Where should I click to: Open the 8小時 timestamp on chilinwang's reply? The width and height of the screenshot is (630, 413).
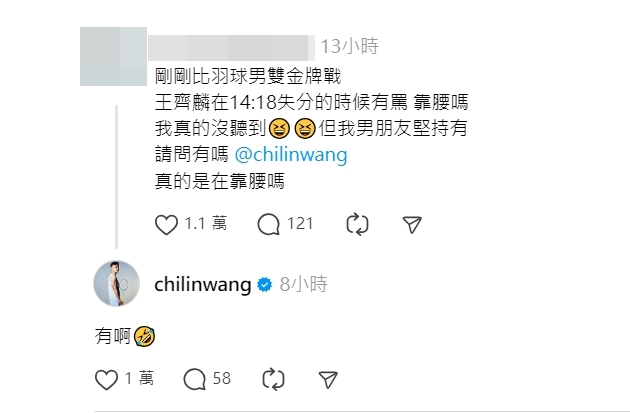303,284
